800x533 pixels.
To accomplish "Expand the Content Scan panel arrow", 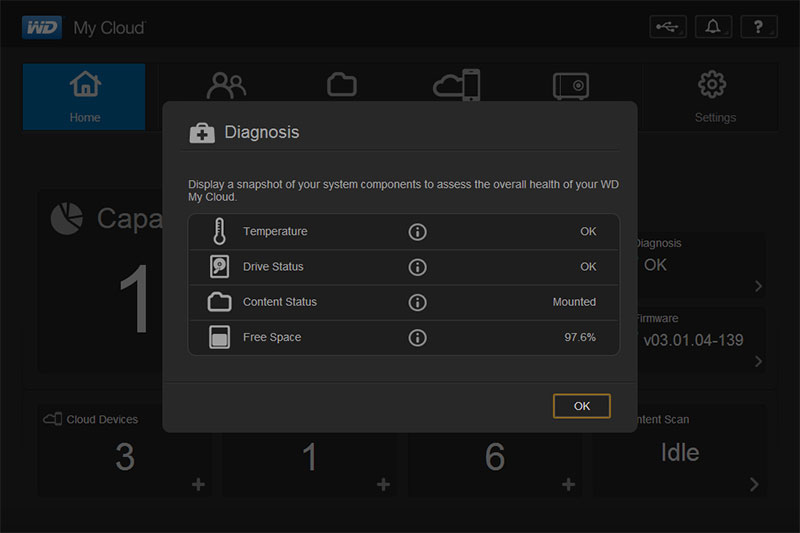I will click(754, 484).
